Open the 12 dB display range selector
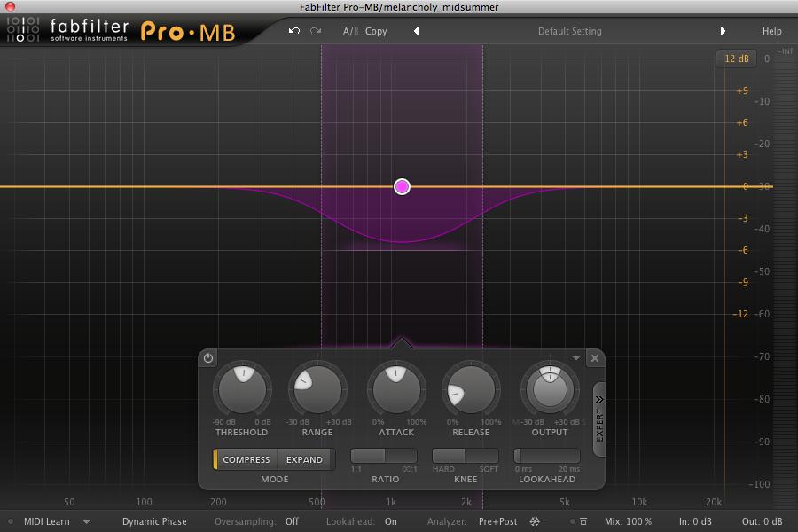The image size is (798, 532). coord(737,59)
